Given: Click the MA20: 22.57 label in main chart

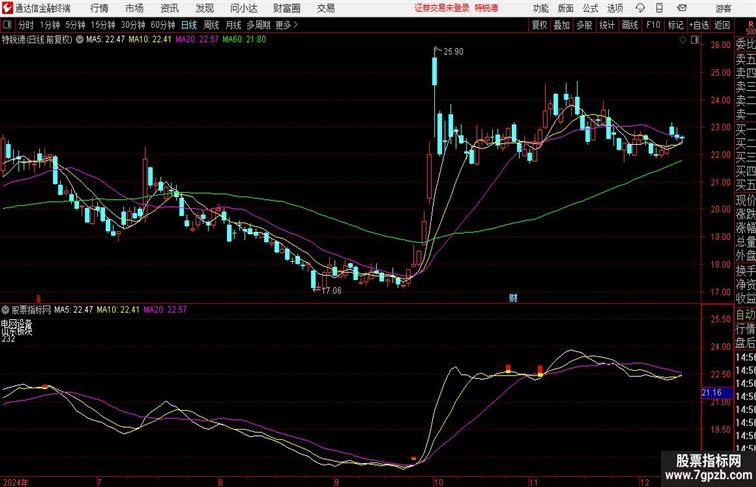Looking at the screenshot, I should [x=197, y=40].
